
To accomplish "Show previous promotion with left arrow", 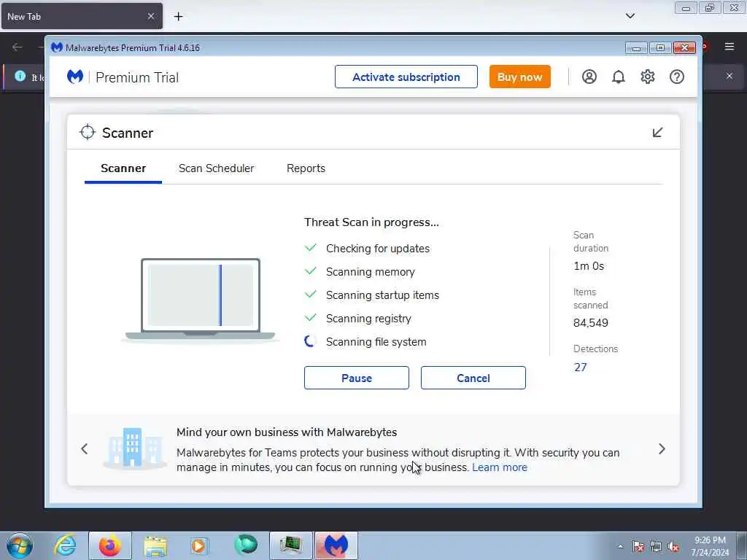I will point(85,448).
